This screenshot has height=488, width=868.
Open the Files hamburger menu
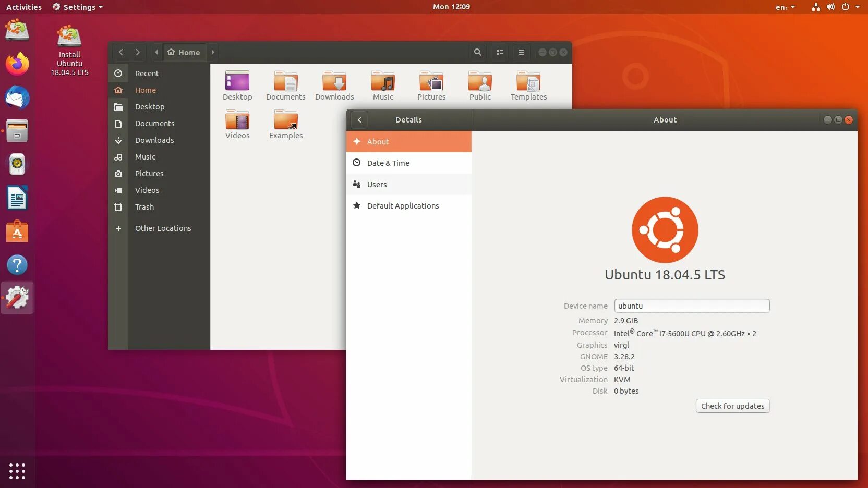pos(521,52)
